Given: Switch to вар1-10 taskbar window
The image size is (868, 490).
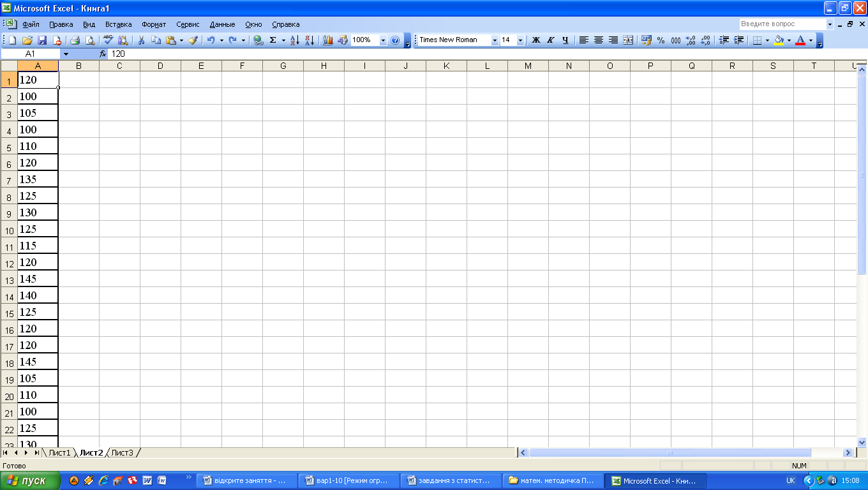Looking at the screenshot, I should pyautogui.click(x=348, y=480).
